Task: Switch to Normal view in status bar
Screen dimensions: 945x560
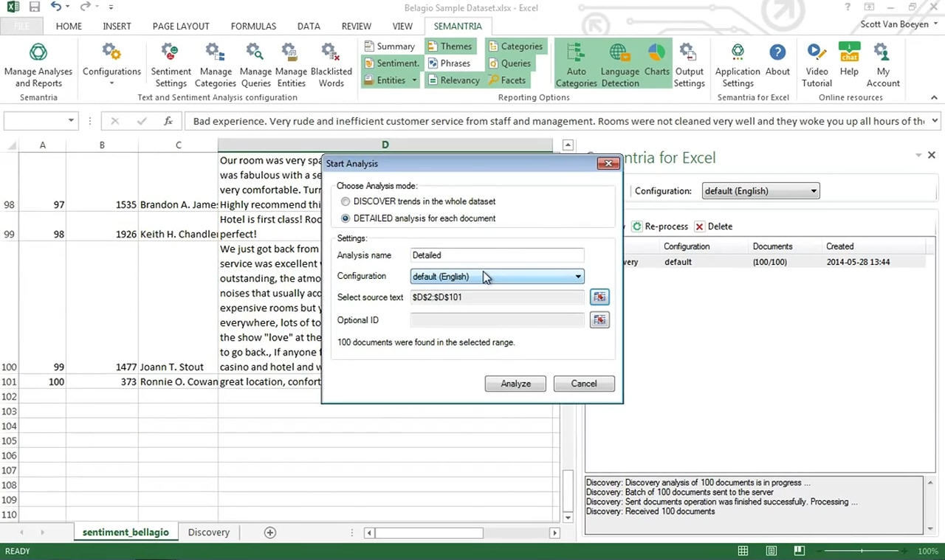Action: click(743, 551)
